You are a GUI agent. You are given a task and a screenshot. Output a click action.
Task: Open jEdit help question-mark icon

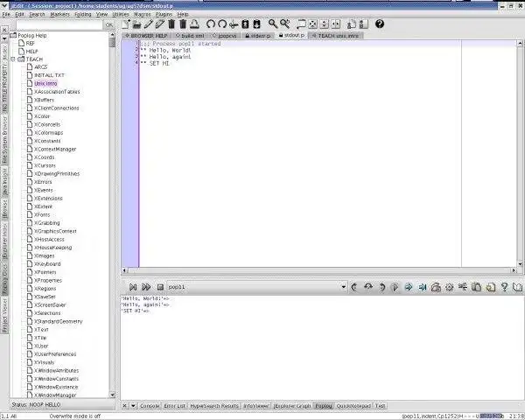tap(380, 24)
